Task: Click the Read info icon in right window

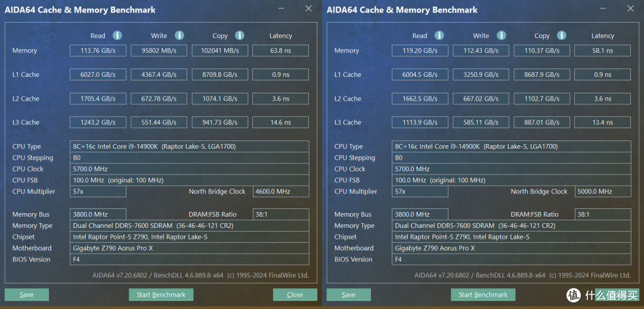Action: point(439,36)
